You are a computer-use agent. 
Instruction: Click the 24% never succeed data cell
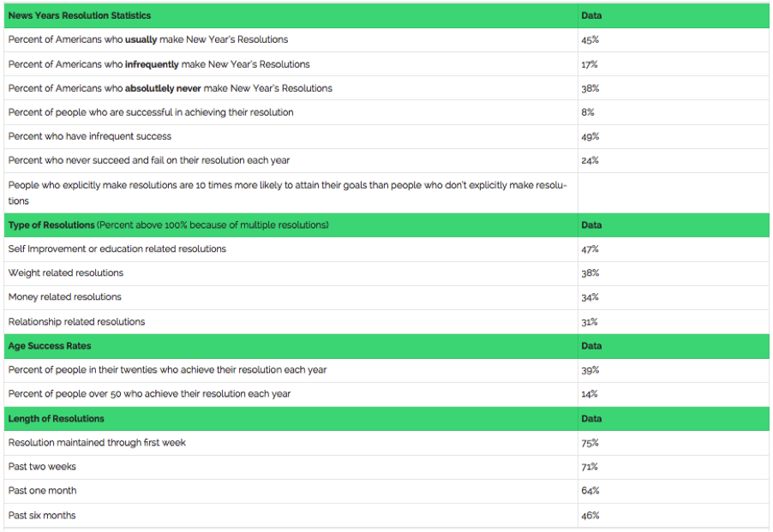pos(590,160)
